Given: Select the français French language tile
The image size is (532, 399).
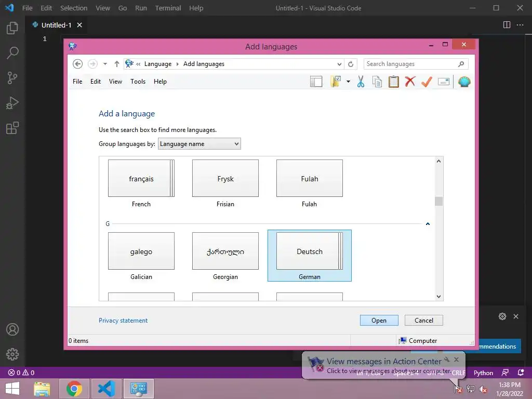Looking at the screenshot, I should pos(141,183).
